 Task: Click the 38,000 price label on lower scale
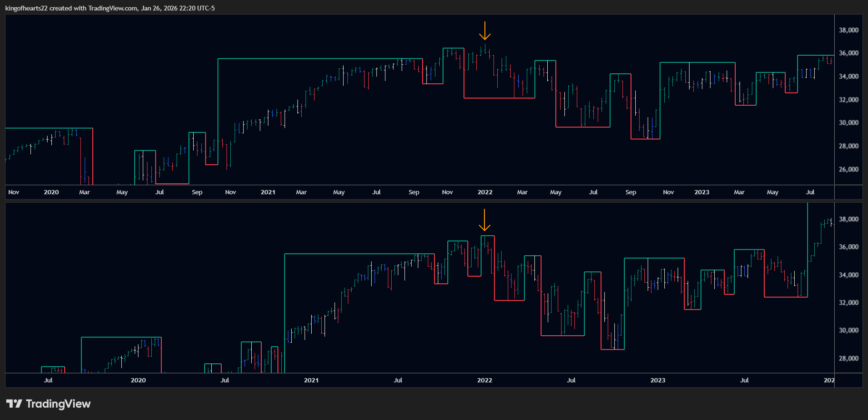pyautogui.click(x=848, y=220)
